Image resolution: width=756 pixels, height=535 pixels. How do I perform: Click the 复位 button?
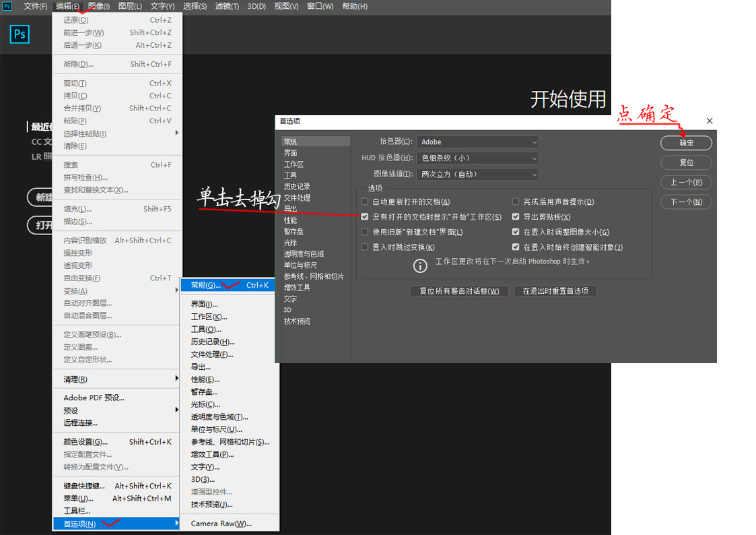pos(687,162)
